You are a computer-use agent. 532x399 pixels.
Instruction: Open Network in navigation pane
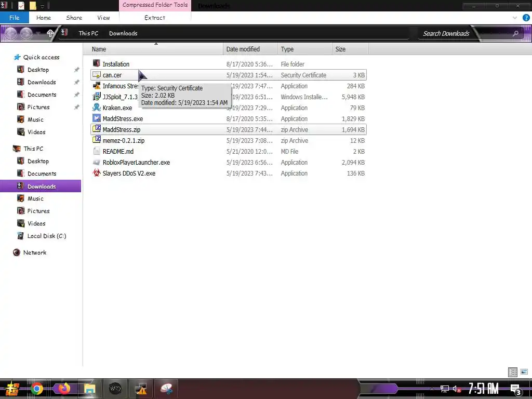(x=35, y=252)
